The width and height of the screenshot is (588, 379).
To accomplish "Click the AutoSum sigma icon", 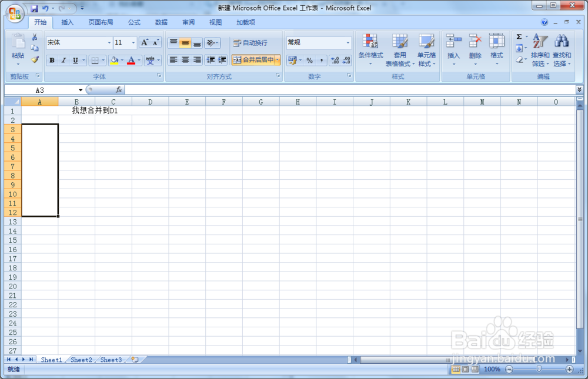I will (519, 37).
